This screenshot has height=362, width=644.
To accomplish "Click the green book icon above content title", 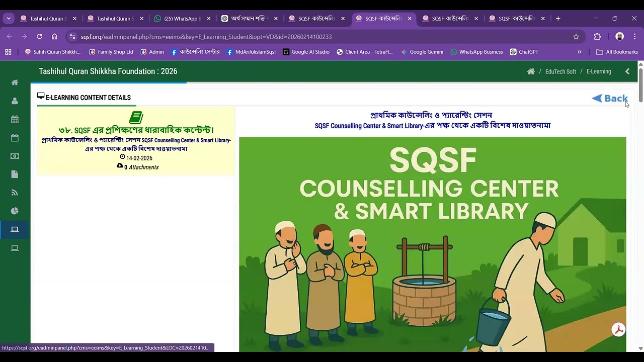I will click(136, 117).
